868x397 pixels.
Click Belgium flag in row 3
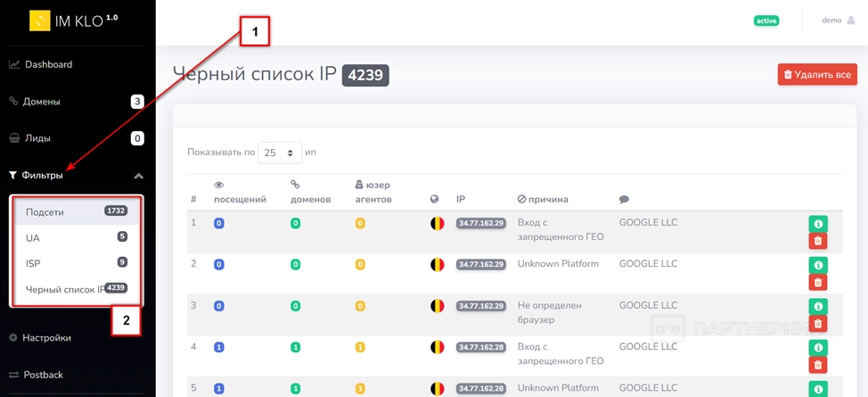[x=437, y=306]
